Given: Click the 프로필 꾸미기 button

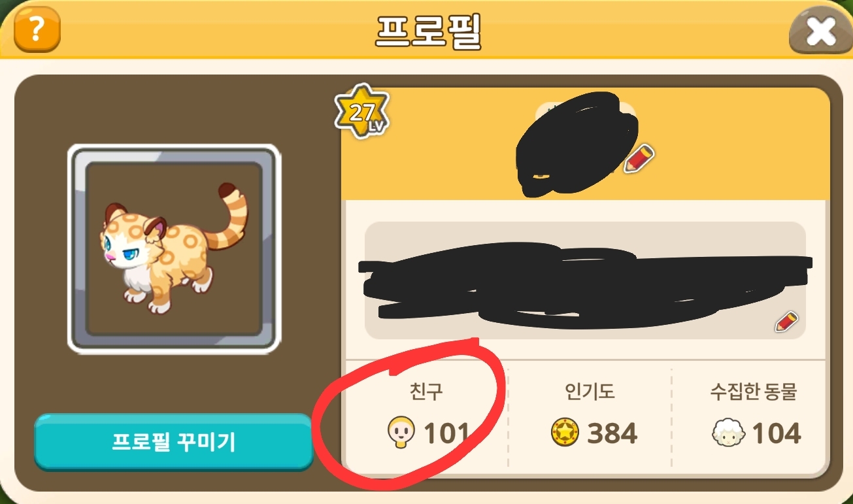Looking at the screenshot, I should (x=173, y=442).
